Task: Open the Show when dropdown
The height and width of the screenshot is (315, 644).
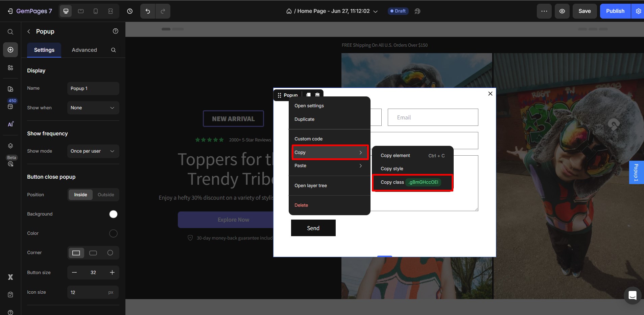Action: click(93, 108)
